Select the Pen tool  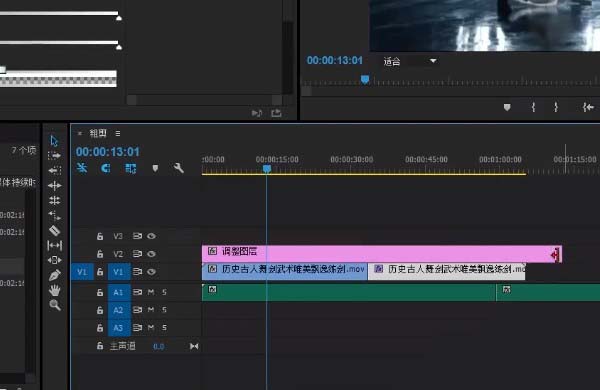pos(54,275)
